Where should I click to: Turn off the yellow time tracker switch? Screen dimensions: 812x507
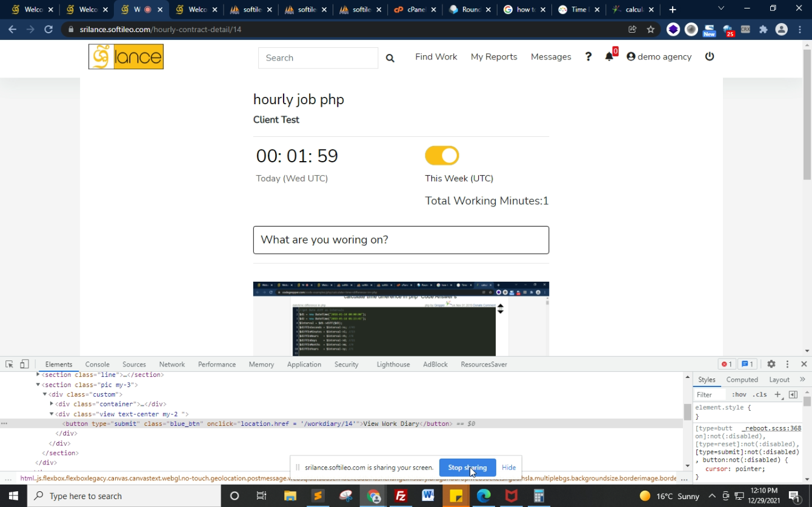click(442, 156)
